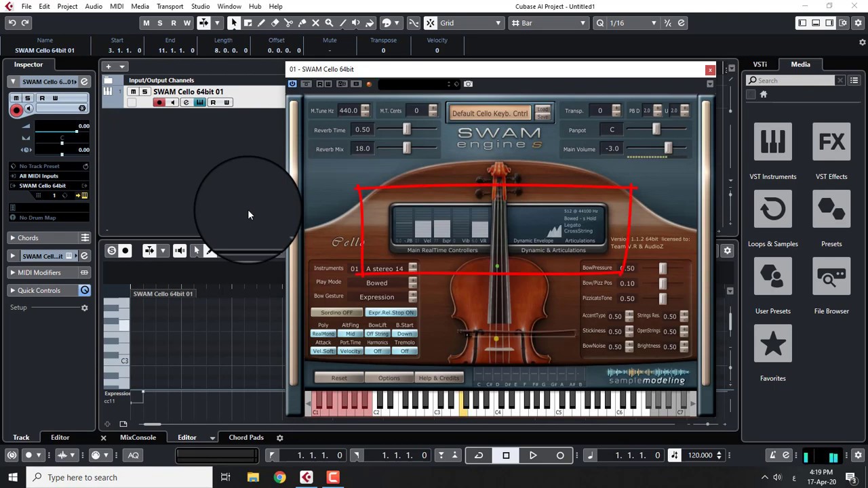Select the Object Selection arrow tool
Viewport: 868px width, 488px height.
[234, 23]
